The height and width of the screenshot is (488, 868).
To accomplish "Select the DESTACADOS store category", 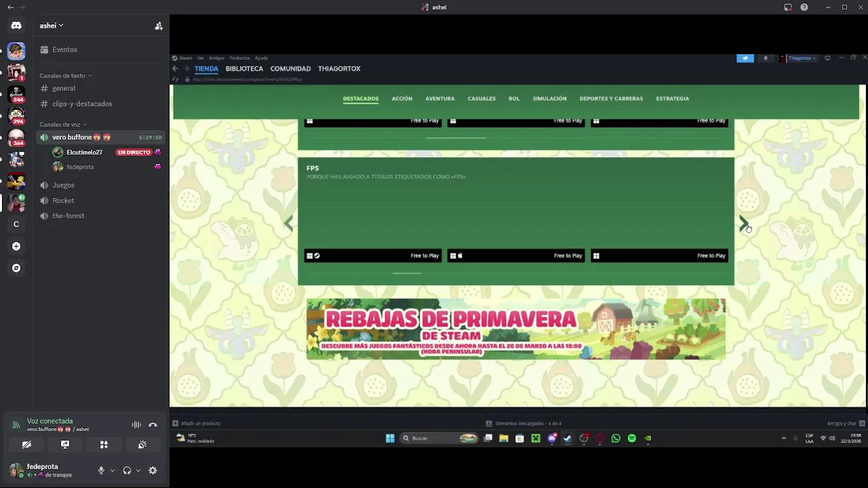I will coord(361,98).
